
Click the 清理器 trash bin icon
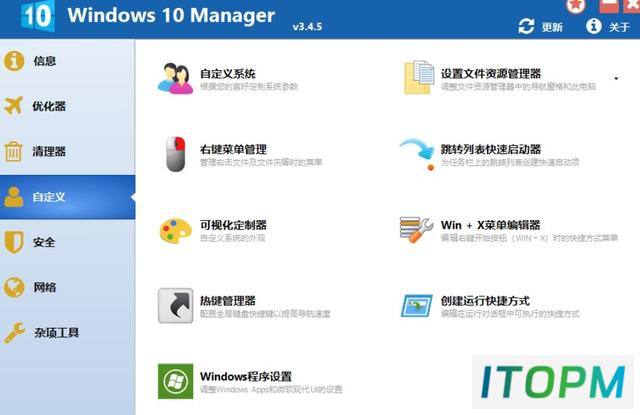[13, 151]
